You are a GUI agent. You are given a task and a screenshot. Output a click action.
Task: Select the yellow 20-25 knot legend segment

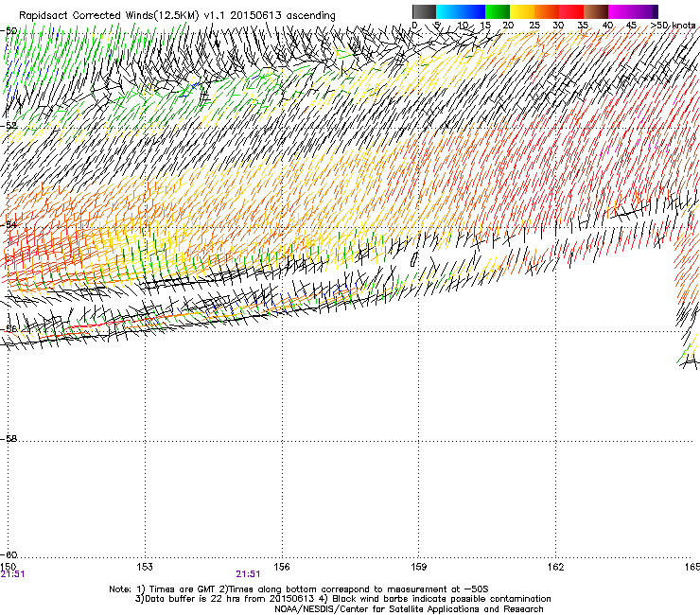[x=522, y=11]
